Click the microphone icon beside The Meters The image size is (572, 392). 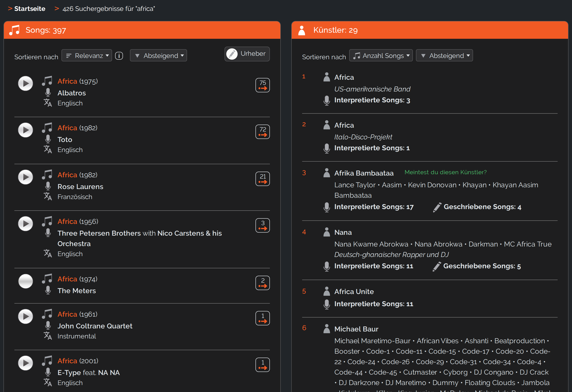[48, 290]
